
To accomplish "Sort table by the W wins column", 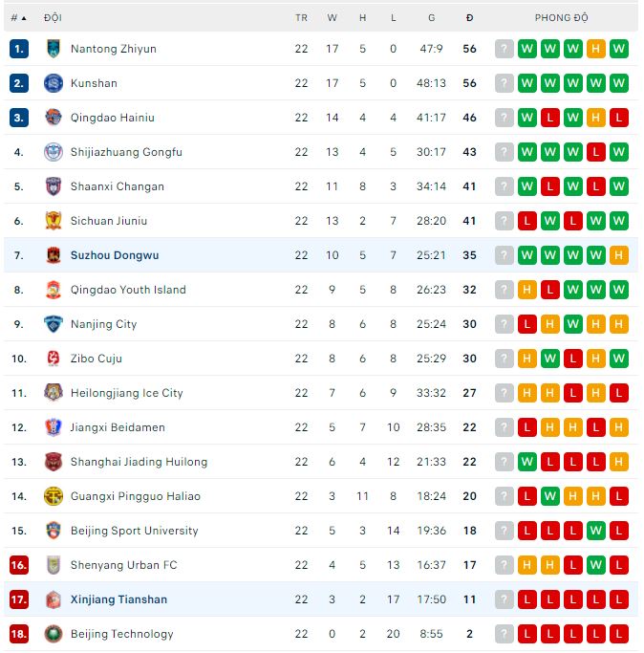I will [333, 18].
